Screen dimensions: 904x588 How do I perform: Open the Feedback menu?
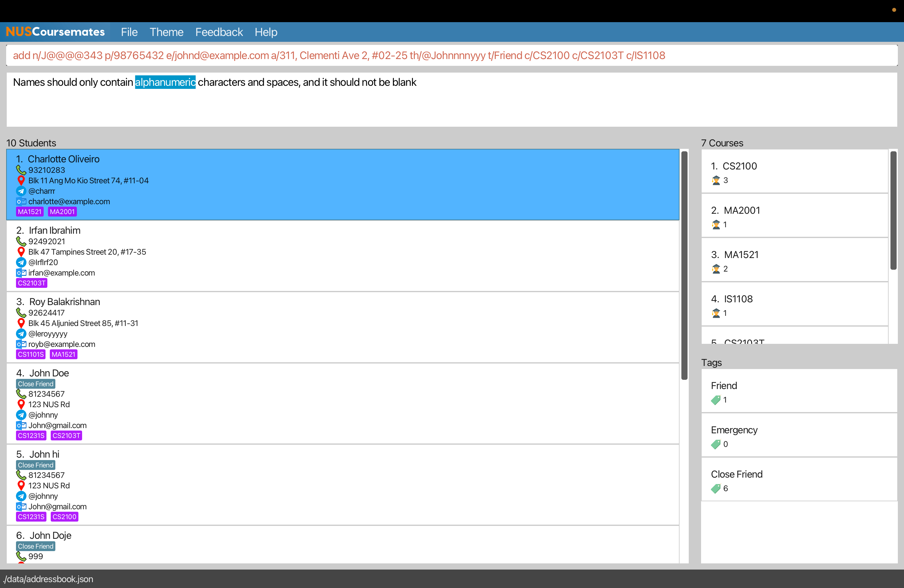click(219, 32)
